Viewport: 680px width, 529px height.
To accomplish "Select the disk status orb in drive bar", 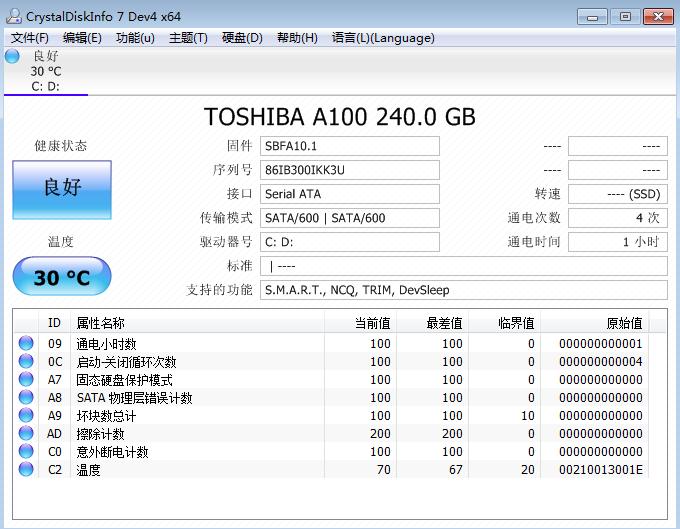I will coord(12,56).
